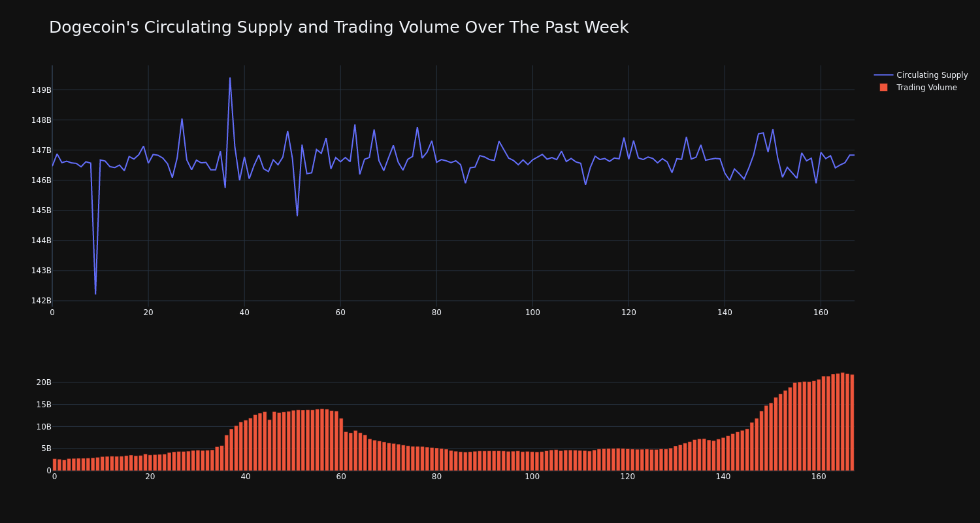
Task: Click x-axis tick 120 on volume chart
Action: tap(627, 477)
